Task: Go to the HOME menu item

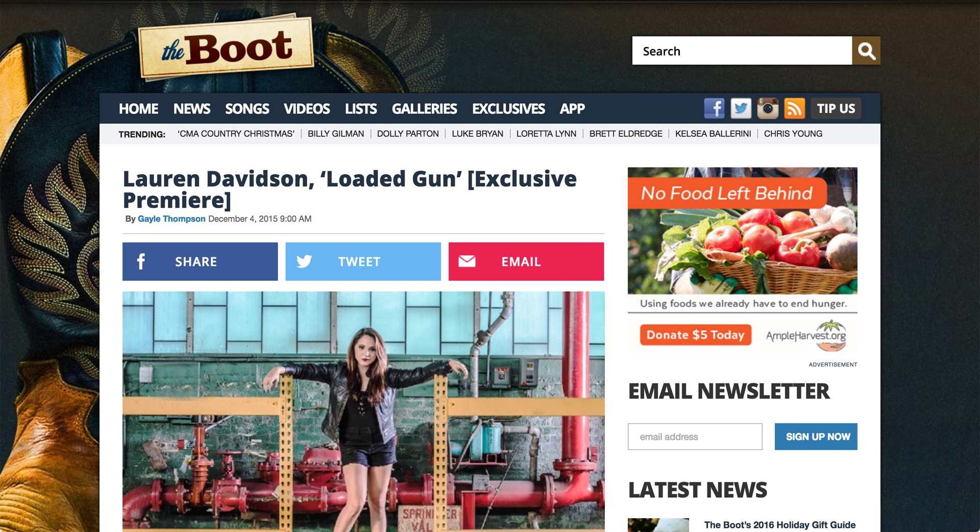Action: (138, 109)
